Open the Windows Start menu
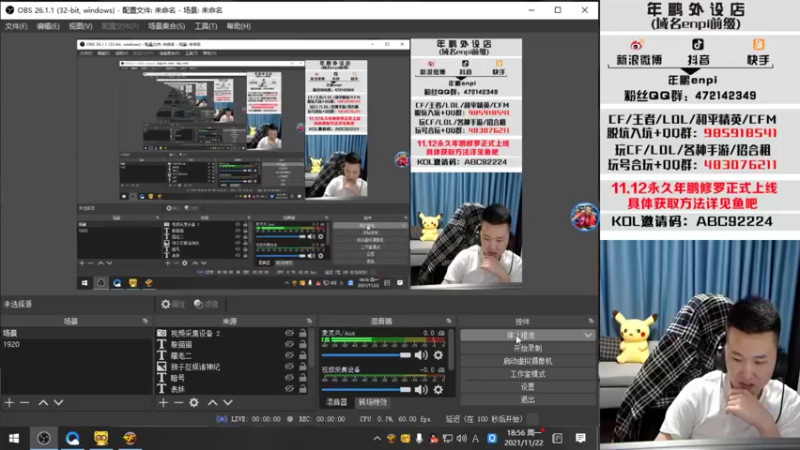This screenshot has height=450, width=800. (14, 438)
